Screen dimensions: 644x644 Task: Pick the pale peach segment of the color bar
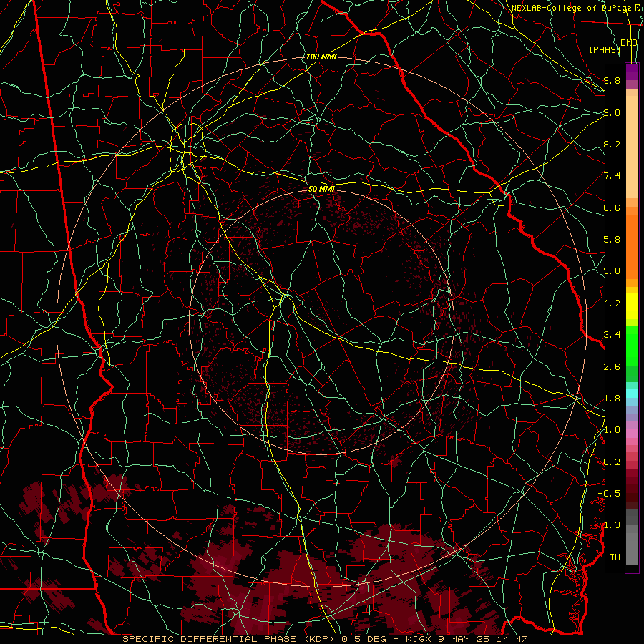(x=632, y=148)
